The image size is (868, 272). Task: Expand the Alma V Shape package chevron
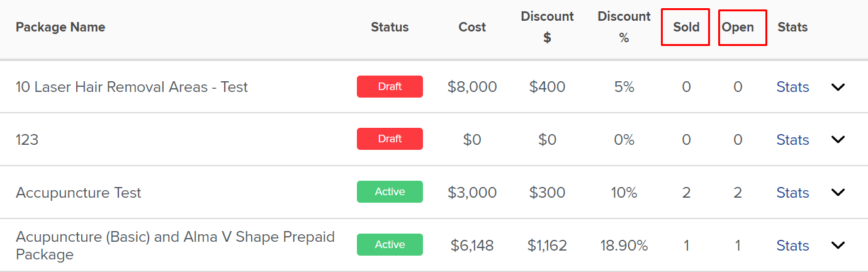point(837,246)
